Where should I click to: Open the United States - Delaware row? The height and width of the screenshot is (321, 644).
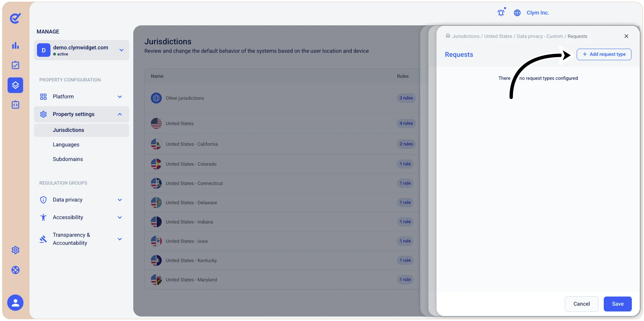tap(283, 203)
